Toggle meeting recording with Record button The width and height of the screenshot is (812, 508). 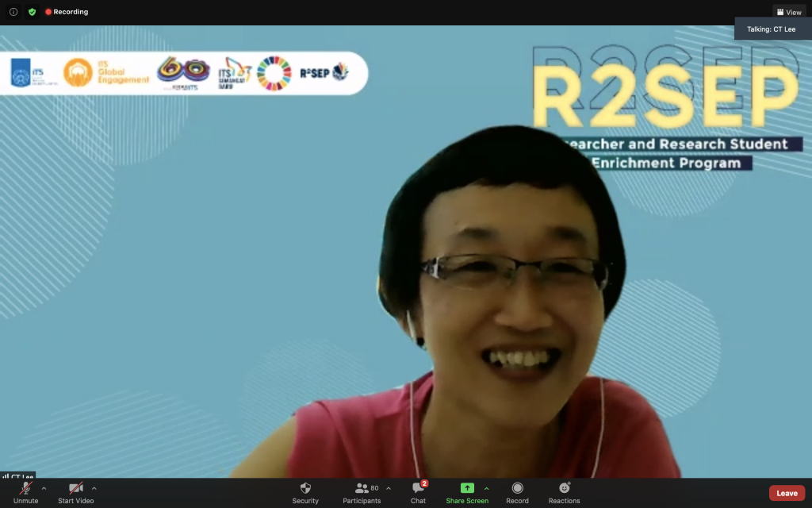pos(517,492)
